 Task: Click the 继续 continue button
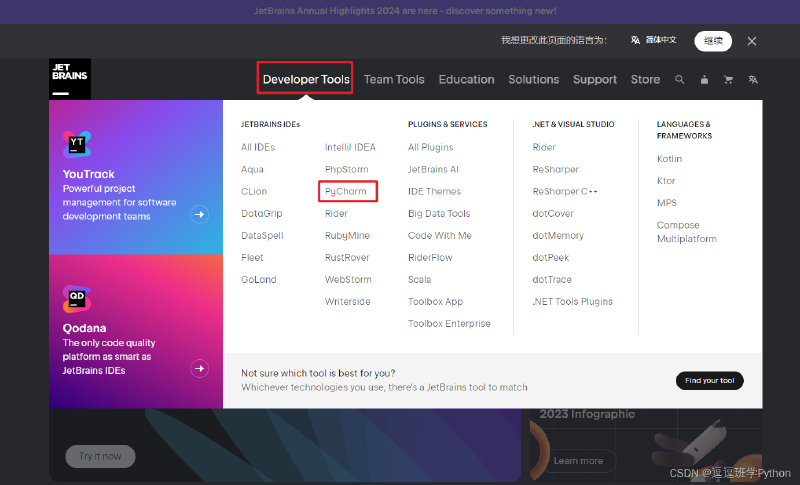(x=713, y=41)
